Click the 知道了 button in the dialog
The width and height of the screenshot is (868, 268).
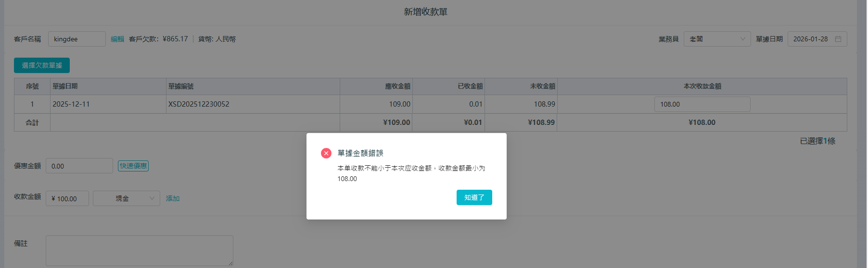point(474,197)
